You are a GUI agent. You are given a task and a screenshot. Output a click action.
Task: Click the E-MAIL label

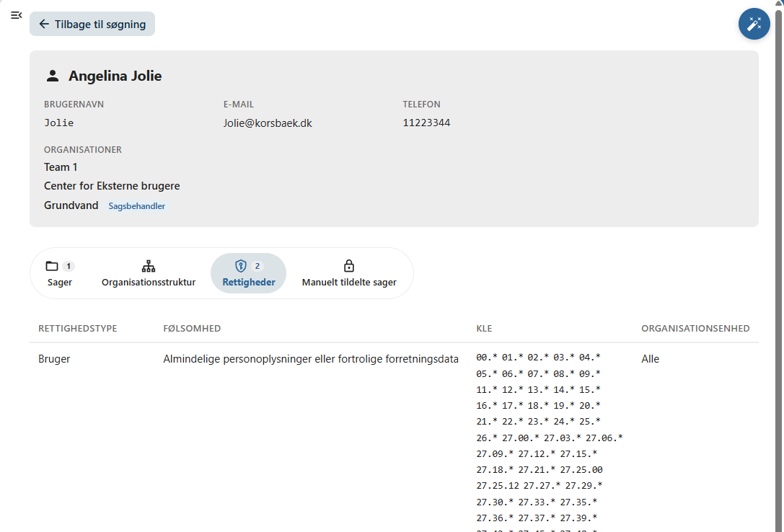[x=239, y=105]
